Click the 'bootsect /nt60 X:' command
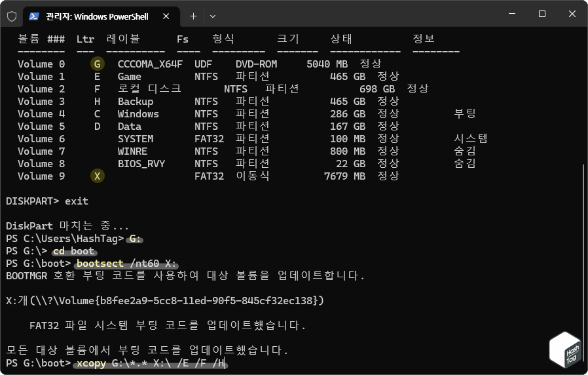The width and height of the screenshot is (588, 375). pyautogui.click(x=126, y=264)
